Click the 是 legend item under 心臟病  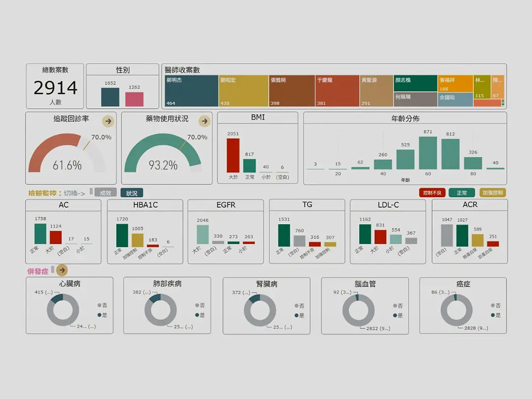102,315
